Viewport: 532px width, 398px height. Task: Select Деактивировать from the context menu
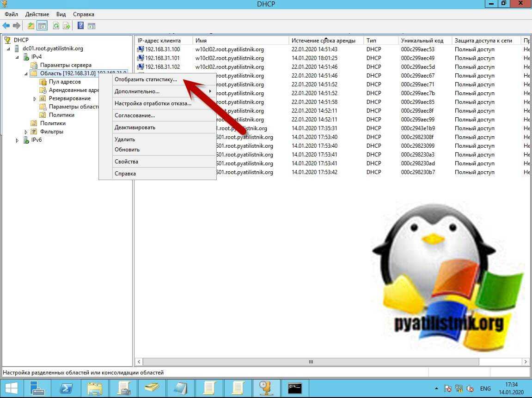coord(135,127)
